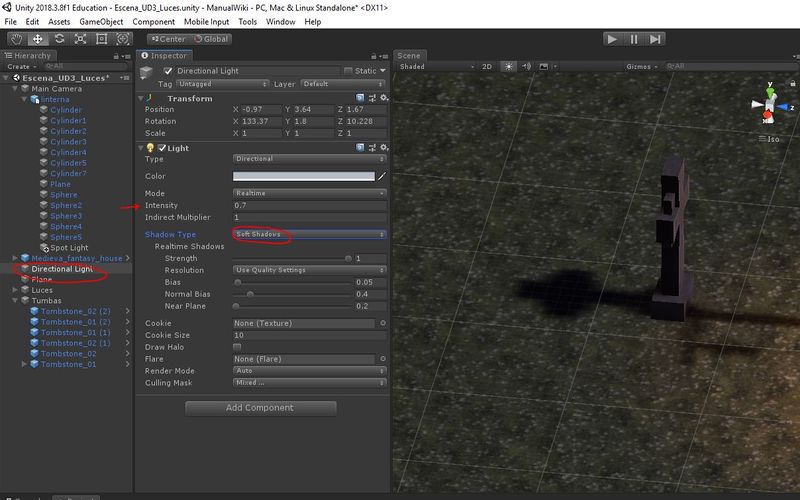Screen dimensions: 800x500
Task: Click the Add Component button
Action: [260, 408]
